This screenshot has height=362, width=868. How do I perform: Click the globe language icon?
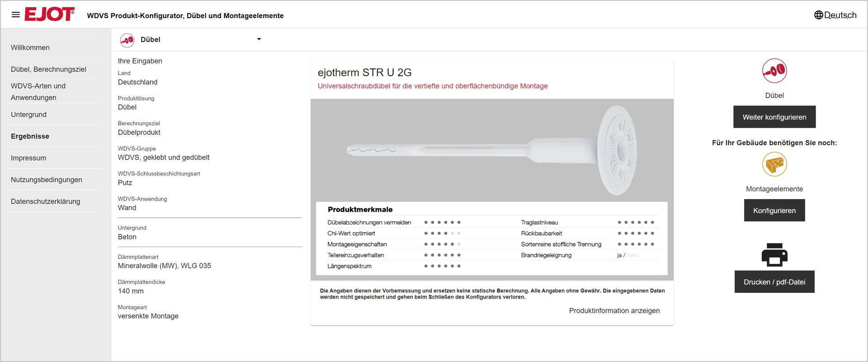click(x=818, y=15)
